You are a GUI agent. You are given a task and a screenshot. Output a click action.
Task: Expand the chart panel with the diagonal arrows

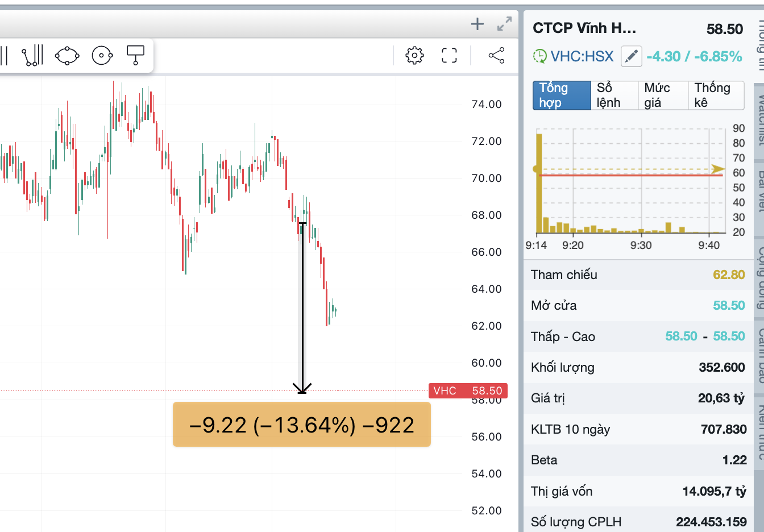tap(504, 24)
